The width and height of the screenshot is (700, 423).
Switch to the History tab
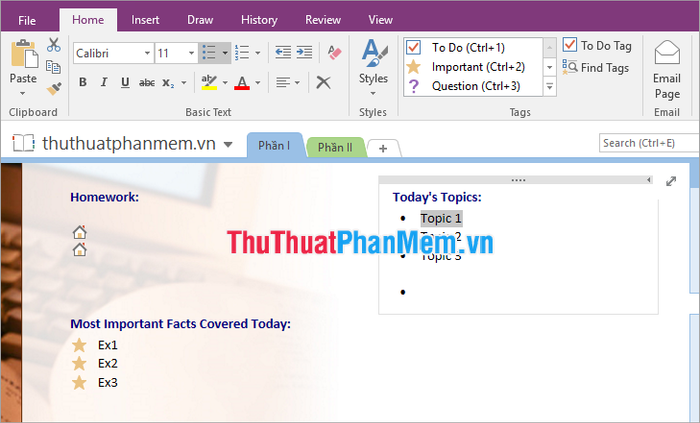click(x=259, y=20)
